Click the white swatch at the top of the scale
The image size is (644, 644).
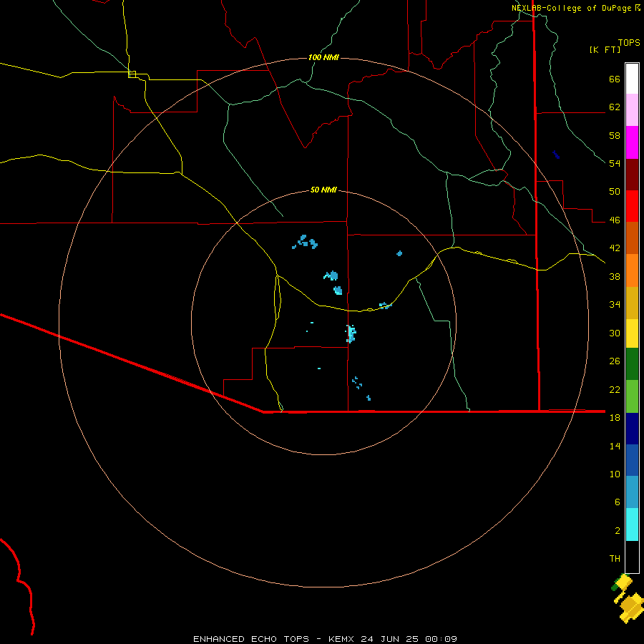pos(632,79)
